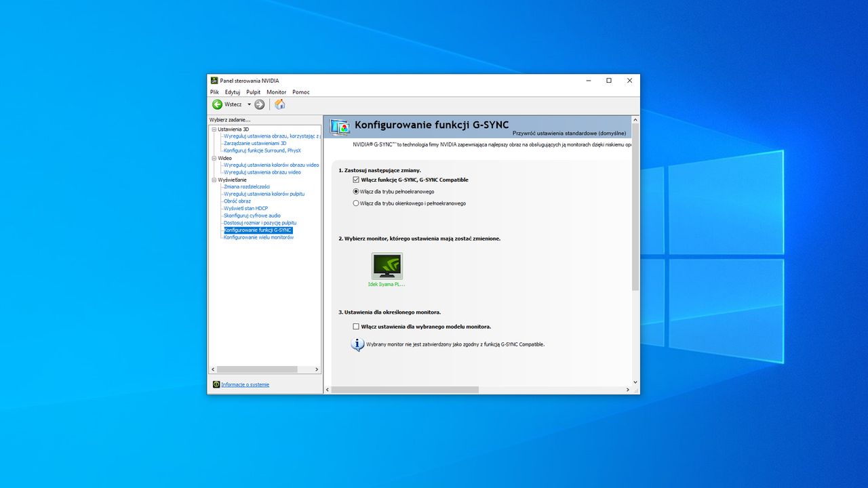Select Konfigurowanie funkcji G-SYNC item

(258, 230)
